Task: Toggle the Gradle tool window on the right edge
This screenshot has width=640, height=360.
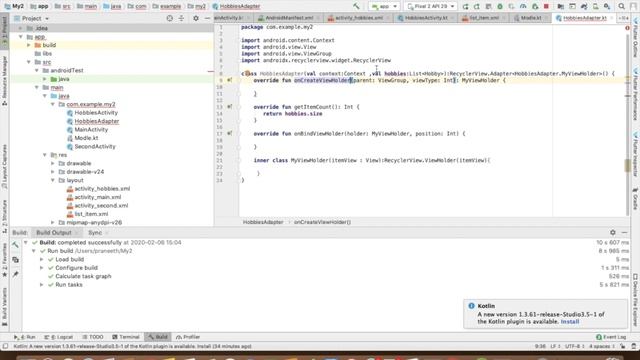Action: click(636, 199)
